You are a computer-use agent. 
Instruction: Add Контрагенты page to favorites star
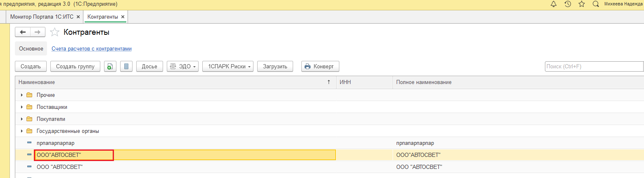pos(54,32)
